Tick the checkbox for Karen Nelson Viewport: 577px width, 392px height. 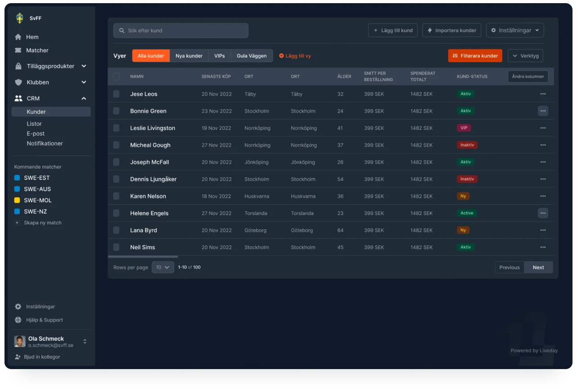click(x=116, y=196)
